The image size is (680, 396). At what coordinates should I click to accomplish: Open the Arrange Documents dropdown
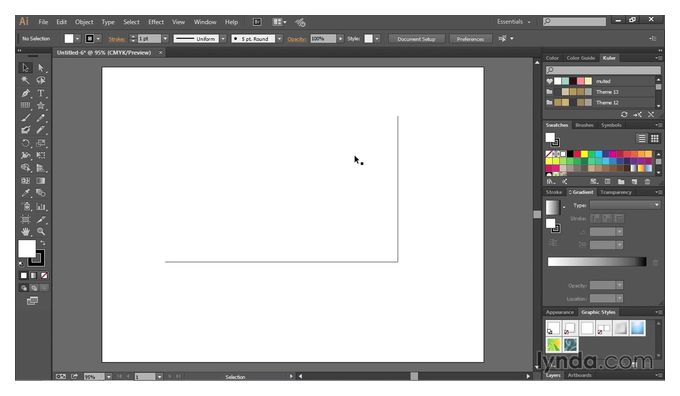279,22
